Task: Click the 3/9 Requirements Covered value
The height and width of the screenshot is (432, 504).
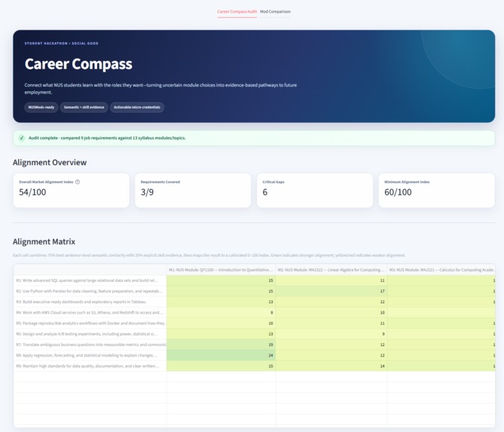Action: tap(147, 192)
